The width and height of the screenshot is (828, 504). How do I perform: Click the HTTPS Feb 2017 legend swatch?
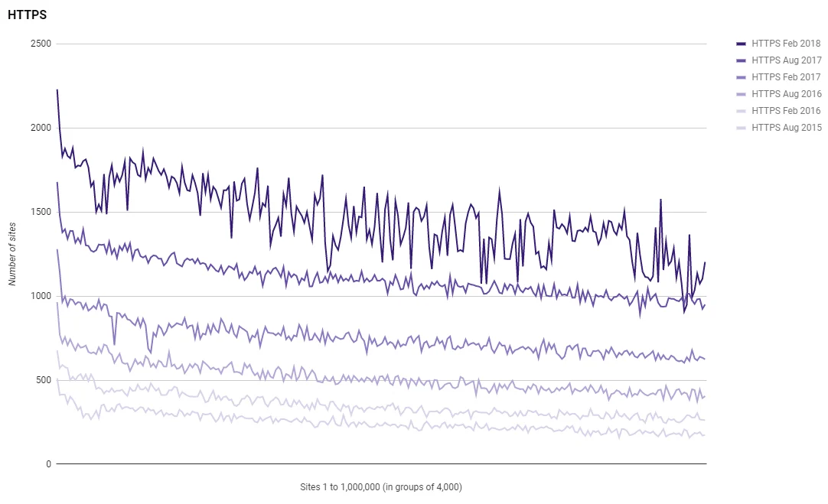coord(741,77)
